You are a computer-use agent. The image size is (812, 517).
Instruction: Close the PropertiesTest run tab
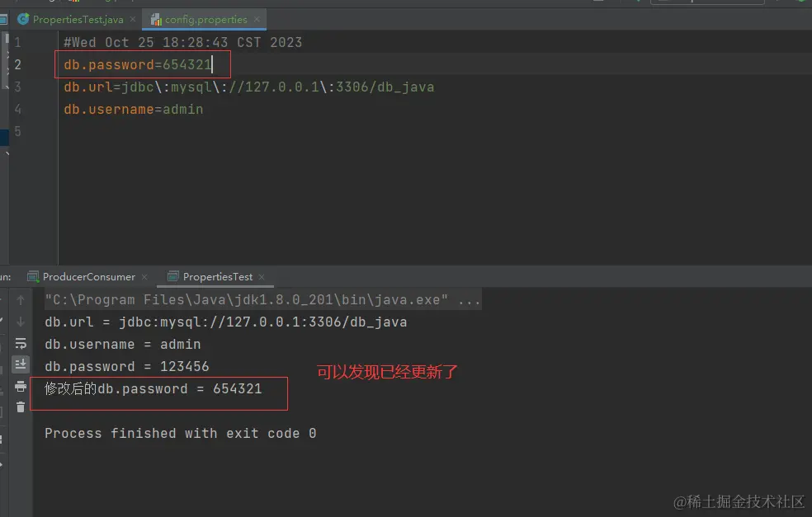(262, 277)
